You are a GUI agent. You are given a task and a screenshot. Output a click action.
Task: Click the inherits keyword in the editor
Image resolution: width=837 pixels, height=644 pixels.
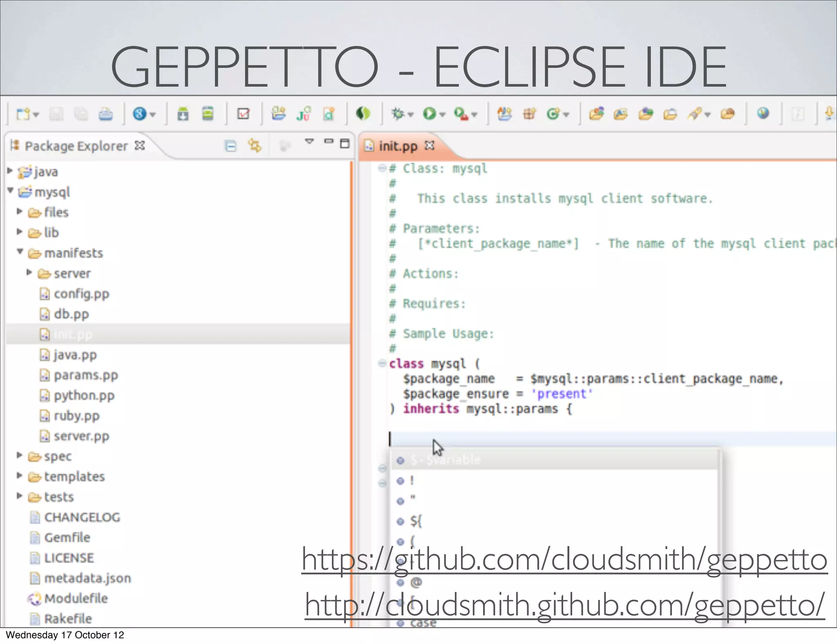point(431,409)
